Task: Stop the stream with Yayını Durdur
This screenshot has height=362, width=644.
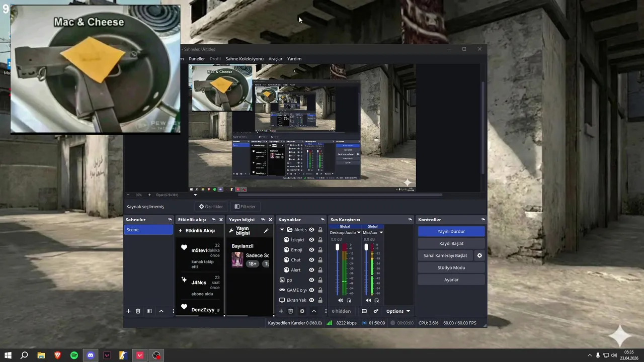Action: [451, 231]
